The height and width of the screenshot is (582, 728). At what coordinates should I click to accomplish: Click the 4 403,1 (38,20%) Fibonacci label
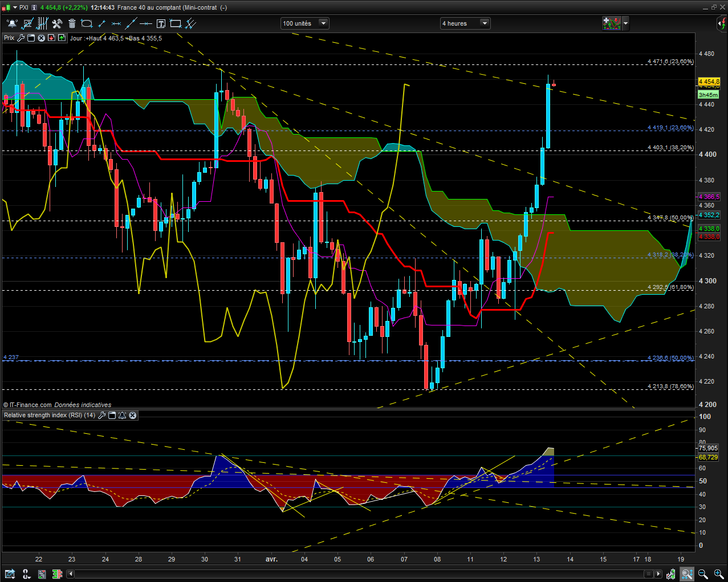point(670,148)
